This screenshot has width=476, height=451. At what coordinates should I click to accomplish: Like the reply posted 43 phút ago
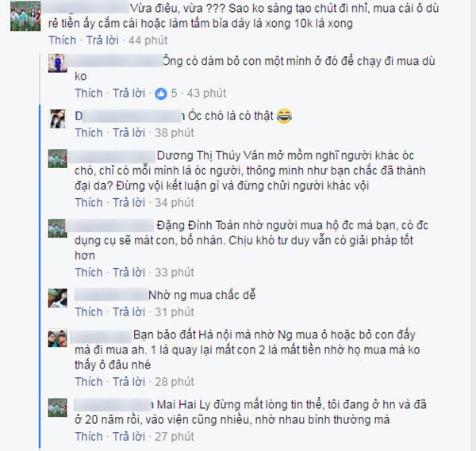point(89,93)
